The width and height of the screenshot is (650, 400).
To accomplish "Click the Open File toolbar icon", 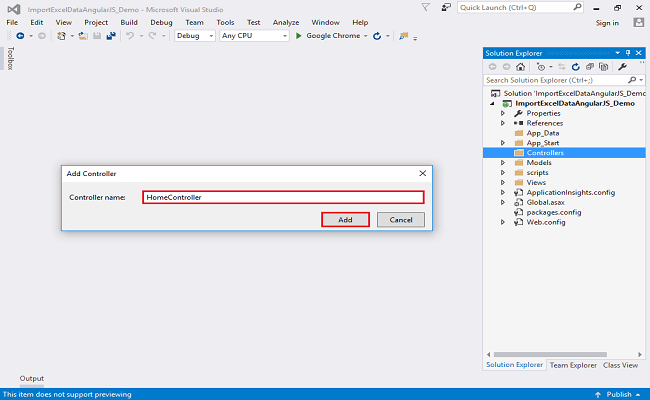I will 83,36.
